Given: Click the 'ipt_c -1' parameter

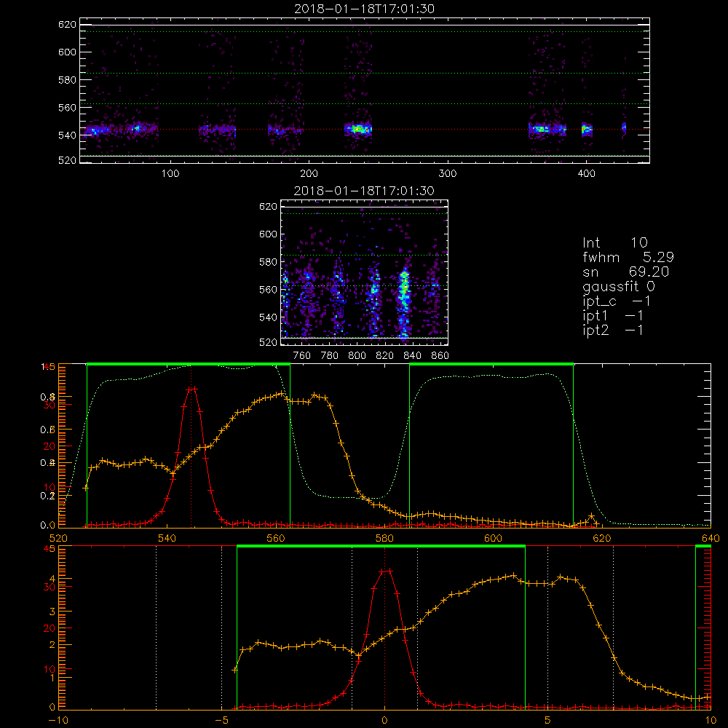Looking at the screenshot, I should (617, 301).
